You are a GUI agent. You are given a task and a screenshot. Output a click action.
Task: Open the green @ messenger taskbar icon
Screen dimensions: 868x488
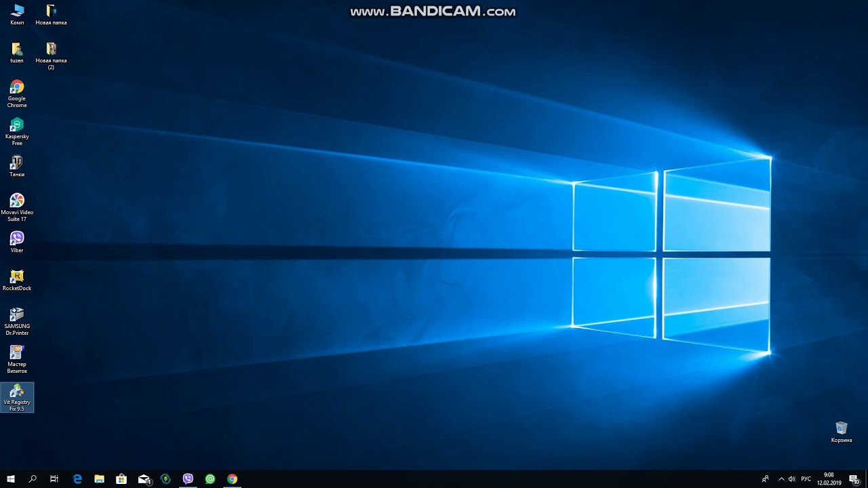pos(210,479)
